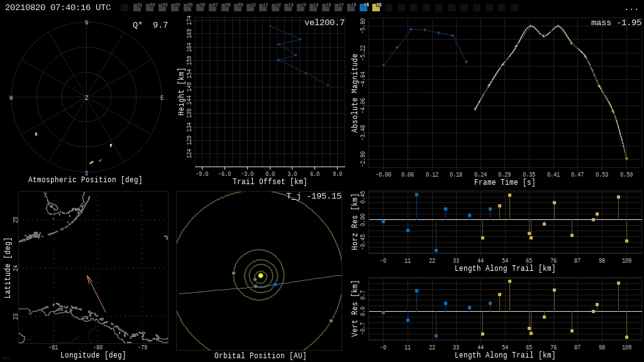
Task: Select station box 18 in top strip
Action: (351, 7)
